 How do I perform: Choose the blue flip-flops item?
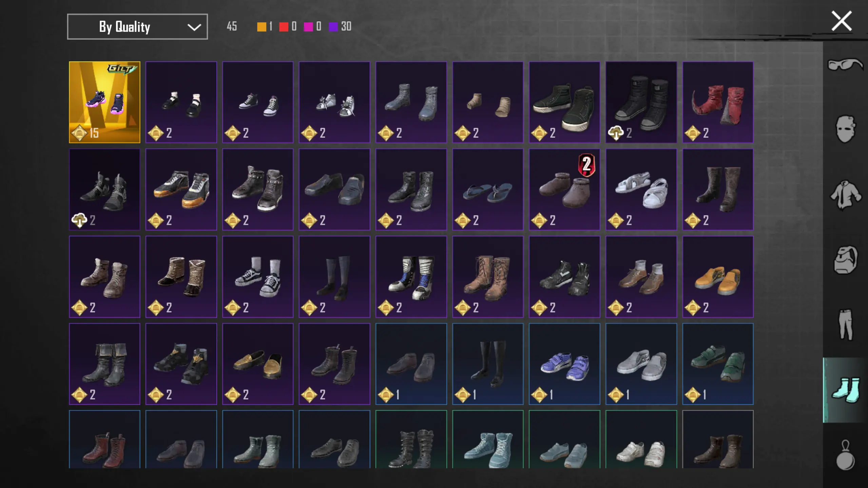(x=488, y=190)
